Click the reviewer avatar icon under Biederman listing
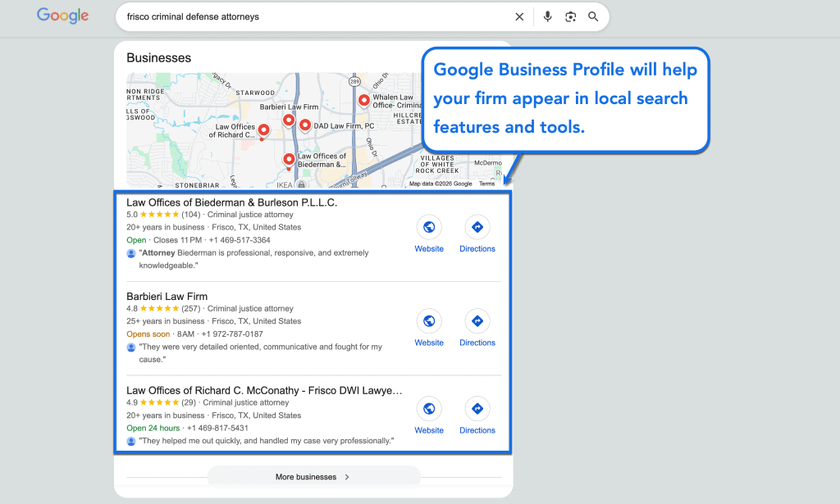This screenshot has width=840, height=504. pyautogui.click(x=131, y=252)
